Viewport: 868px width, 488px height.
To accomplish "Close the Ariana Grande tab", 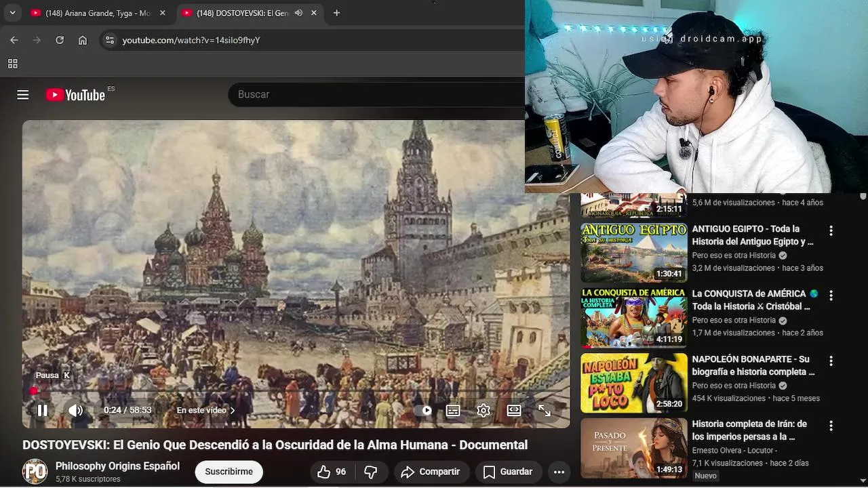I will pyautogui.click(x=162, y=13).
